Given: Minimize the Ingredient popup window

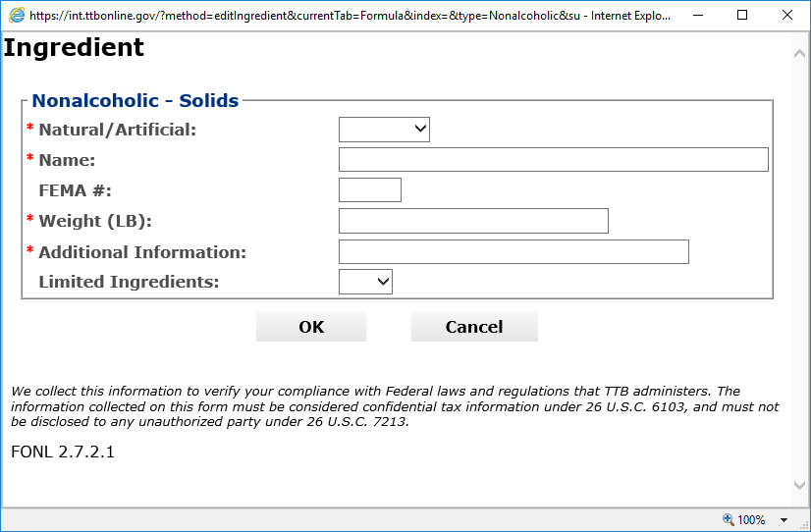Looking at the screenshot, I should tap(695, 15).
